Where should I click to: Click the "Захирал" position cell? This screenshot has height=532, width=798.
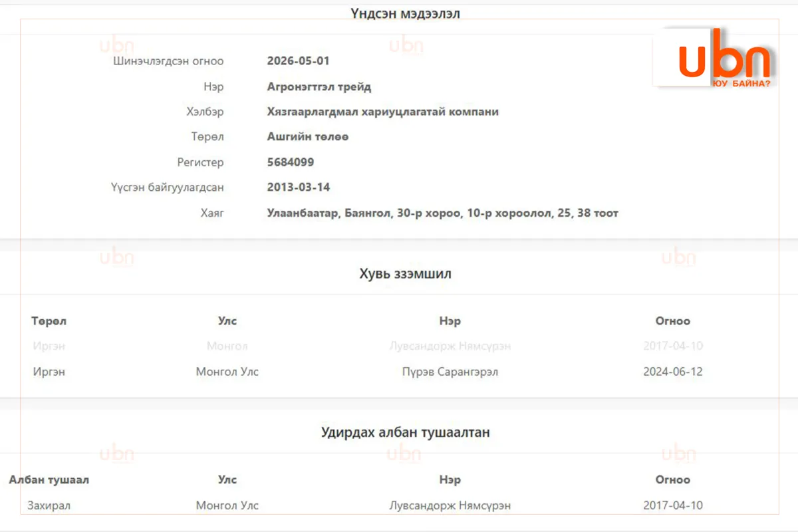49,505
